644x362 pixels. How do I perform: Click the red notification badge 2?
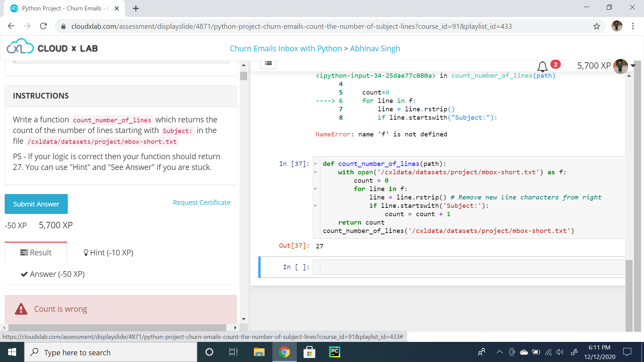(x=555, y=64)
